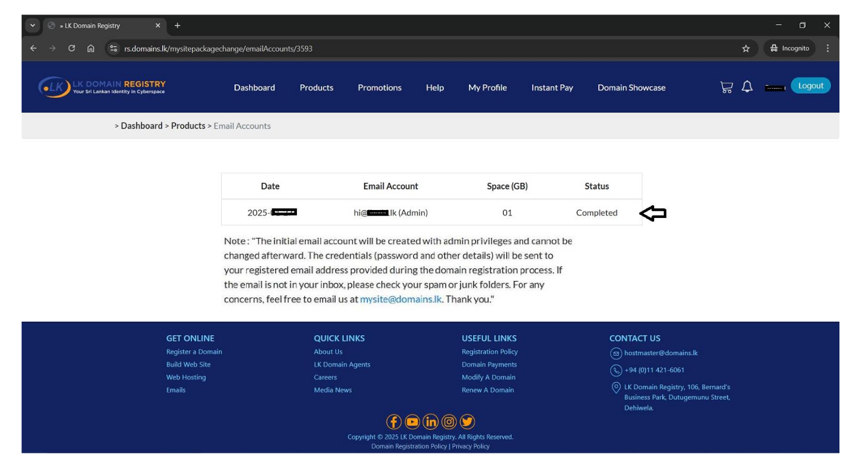Viewport: 868px width, 468px height.
Task: Click the LK Domain Registry address text
Action: (x=677, y=397)
